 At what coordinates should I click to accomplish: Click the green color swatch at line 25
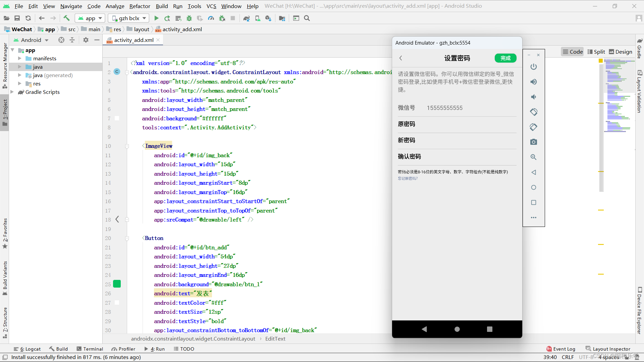pos(117,284)
